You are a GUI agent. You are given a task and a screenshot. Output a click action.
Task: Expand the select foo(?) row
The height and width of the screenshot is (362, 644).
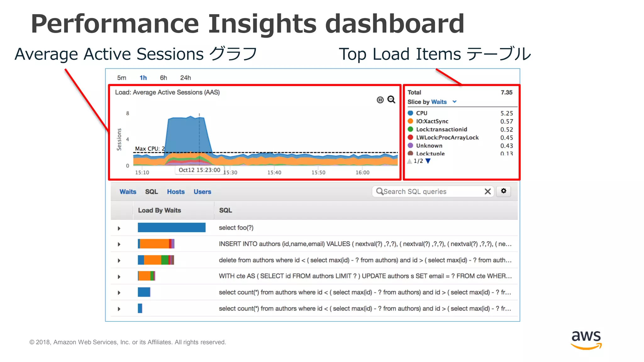119,228
